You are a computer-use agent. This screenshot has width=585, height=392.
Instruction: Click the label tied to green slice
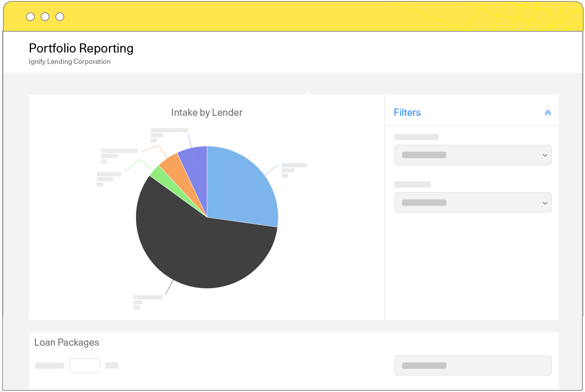tap(109, 179)
